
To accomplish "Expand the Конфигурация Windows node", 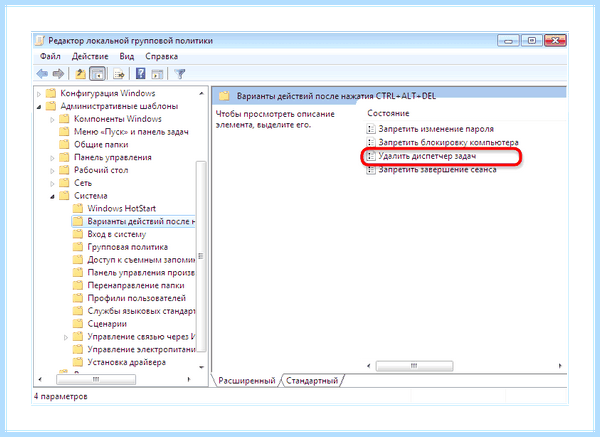I will 39,94.
